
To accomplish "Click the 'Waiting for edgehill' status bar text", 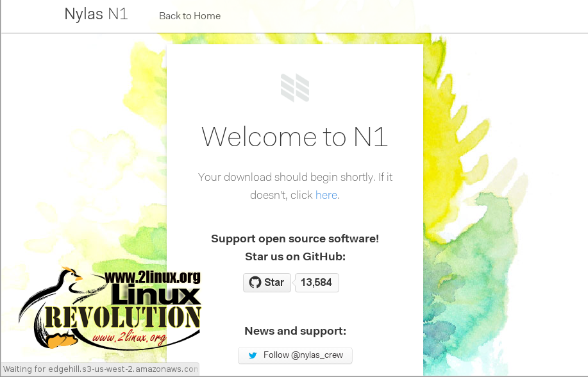I will click(100, 369).
